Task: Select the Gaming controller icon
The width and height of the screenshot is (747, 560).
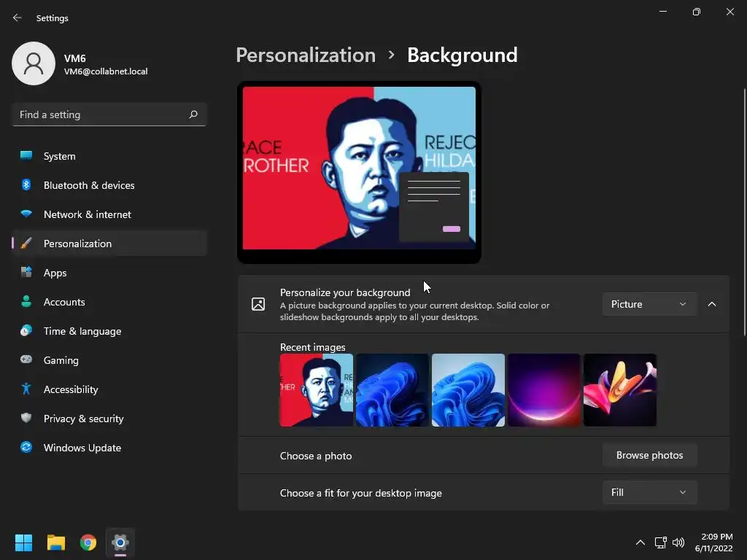Action: [x=26, y=359]
